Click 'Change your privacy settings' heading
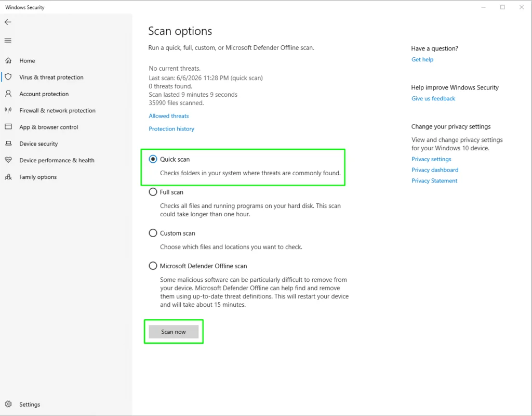 [451, 127]
